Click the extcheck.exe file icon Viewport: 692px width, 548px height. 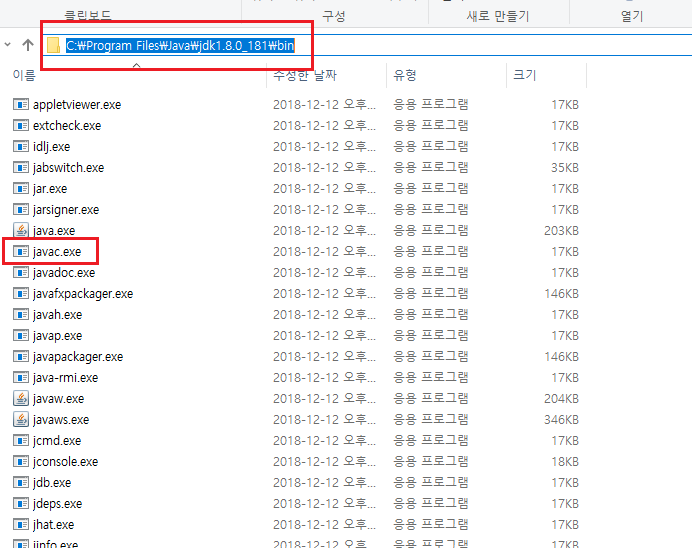21,126
